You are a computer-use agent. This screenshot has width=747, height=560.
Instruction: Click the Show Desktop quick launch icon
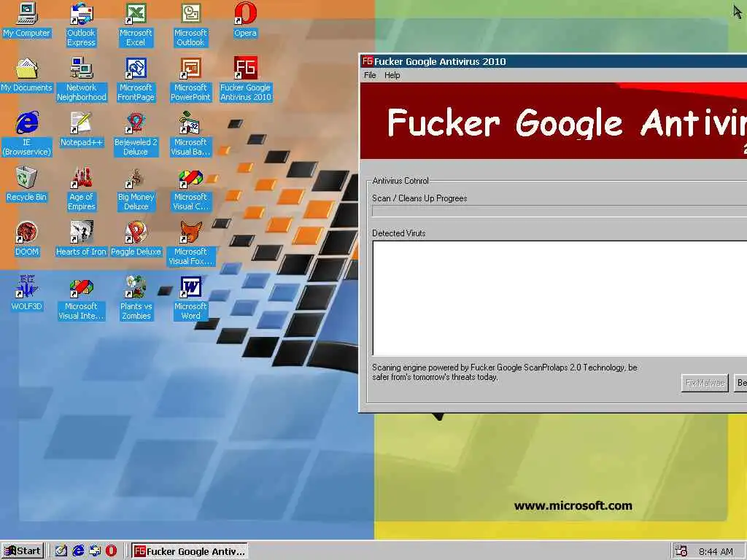(61, 551)
